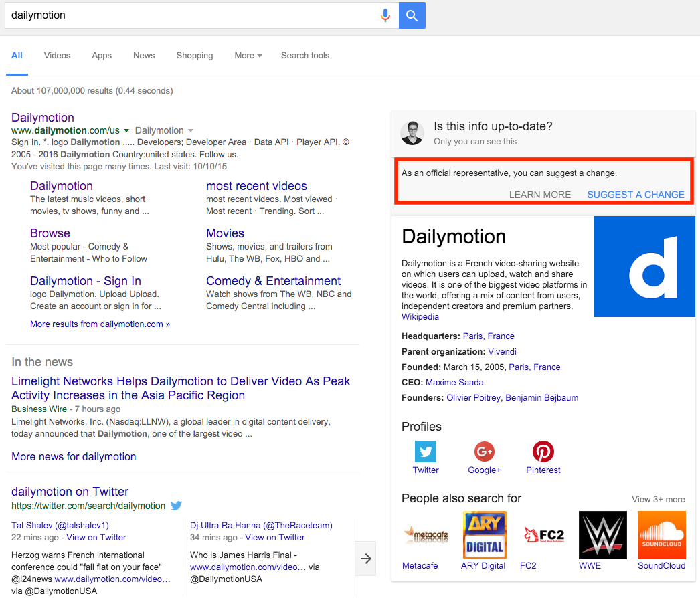This screenshot has width=700, height=598.
Task: Click View 3+ more link
Action: pos(658,500)
